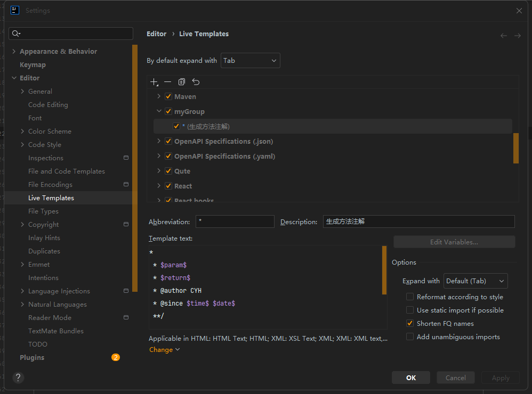The height and width of the screenshot is (394, 532).
Task: Click the help question mark icon
Action: click(x=18, y=377)
